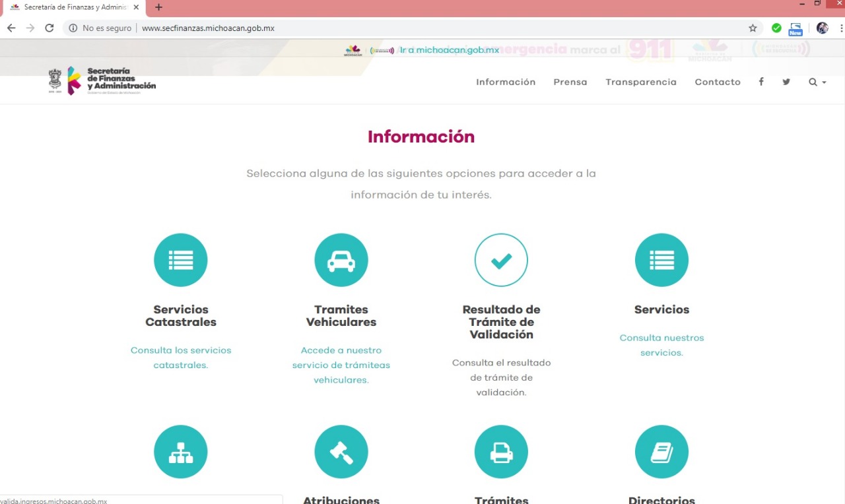
Task: Open the site's Twitter icon
Action: tap(786, 82)
